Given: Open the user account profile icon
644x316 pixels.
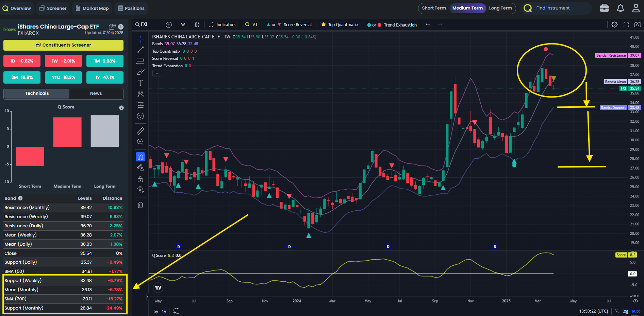Looking at the screenshot, I should (636, 8).
